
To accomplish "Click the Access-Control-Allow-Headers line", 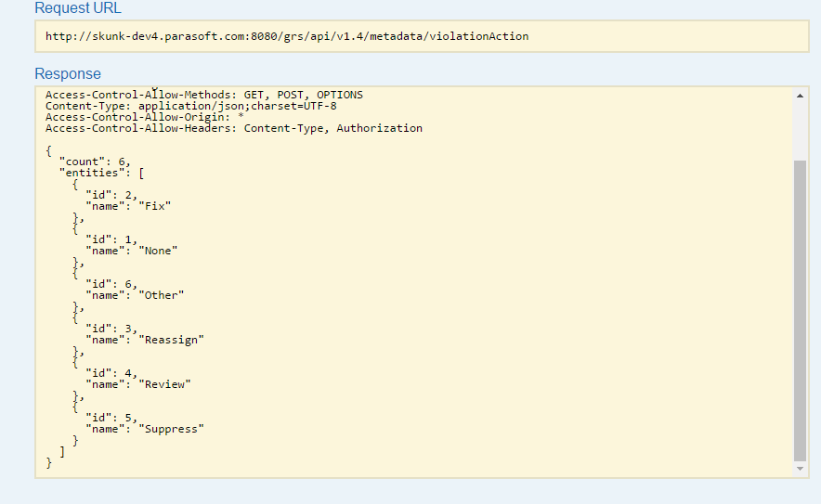I will [x=234, y=128].
